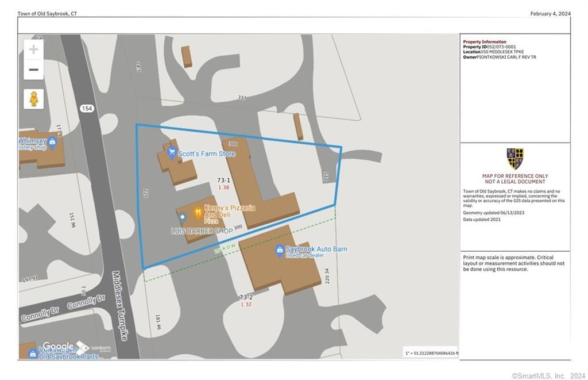Click Data updated 2021 text
The height and width of the screenshot is (380, 588).
(x=482, y=219)
